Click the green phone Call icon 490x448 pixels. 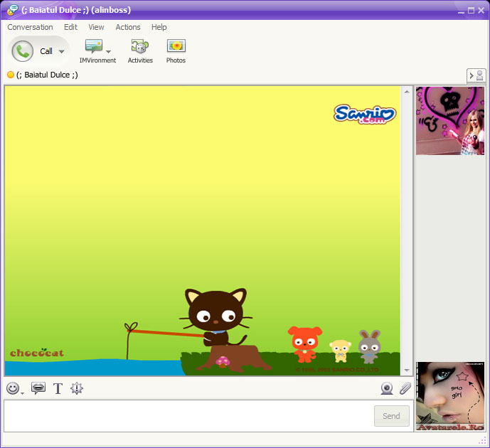(x=23, y=51)
